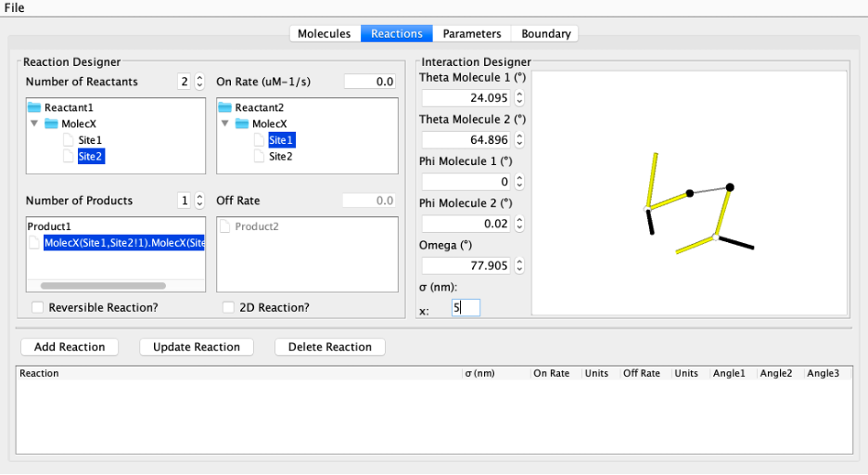Click the Off Rate field
The image size is (868, 475).
[x=369, y=200]
